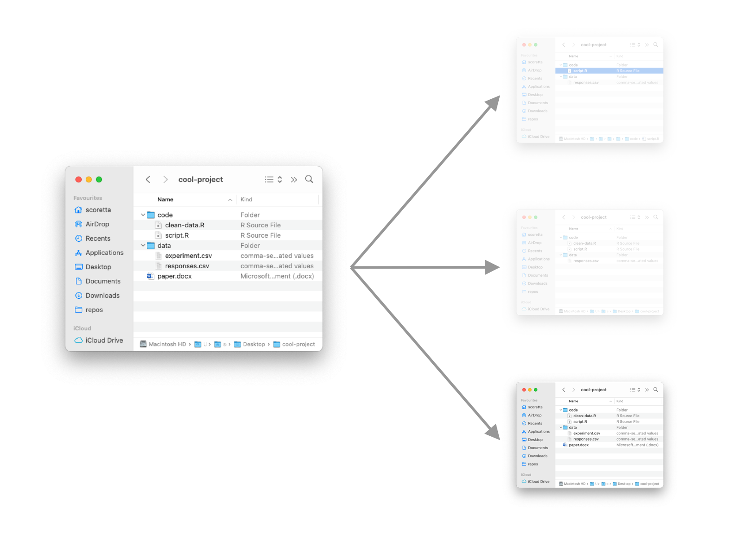Viewport: 756px width, 535px height.
Task: Open Downloads in the large window's sidebar
Action: (x=102, y=296)
